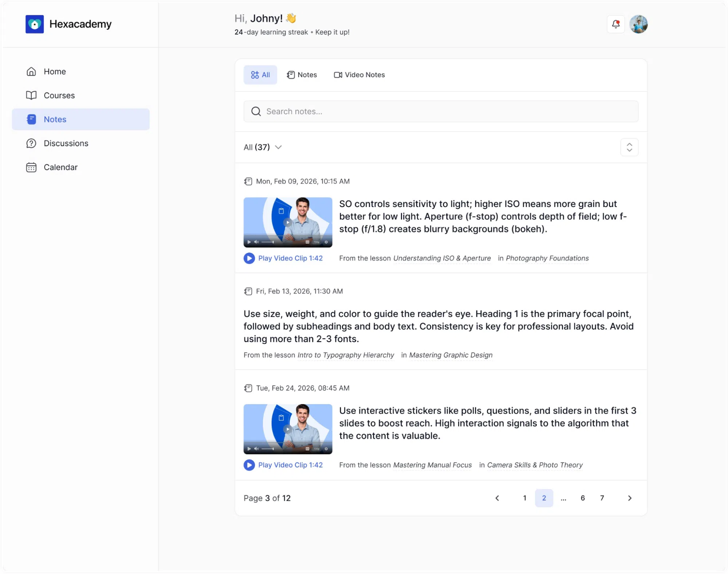
Task: Open Discussions in the sidebar
Action: click(x=81, y=143)
